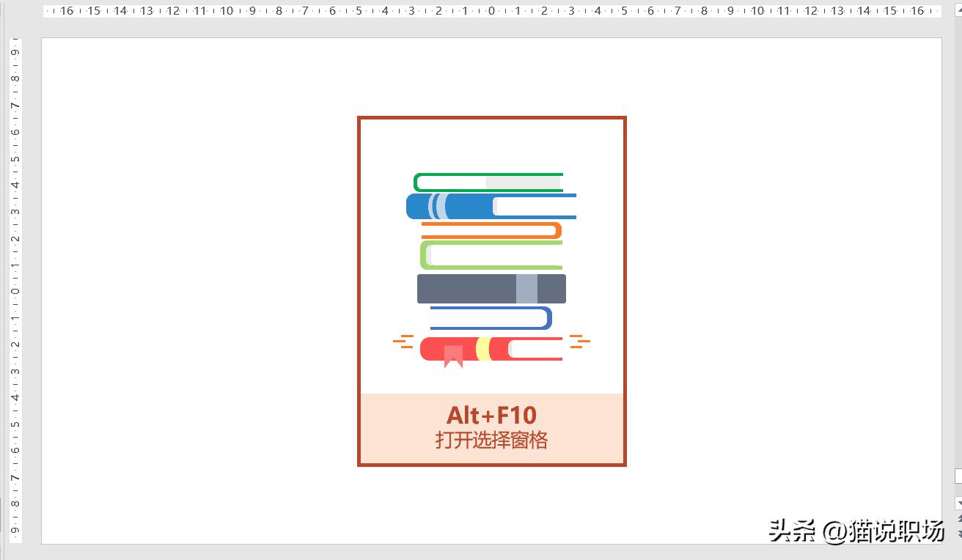Viewport: 962px width, 560px height.
Task: Go to next slide using double-down arrow
Action: point(958,534)
